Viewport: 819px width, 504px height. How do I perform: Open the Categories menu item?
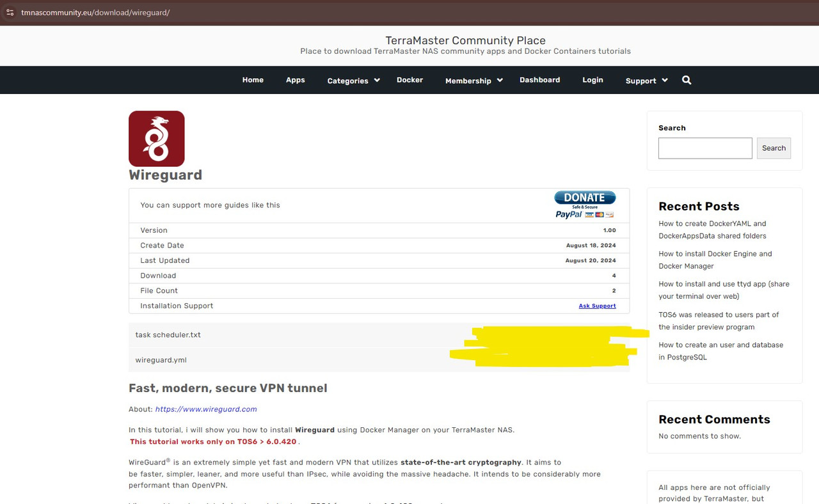tap(347, 81)
